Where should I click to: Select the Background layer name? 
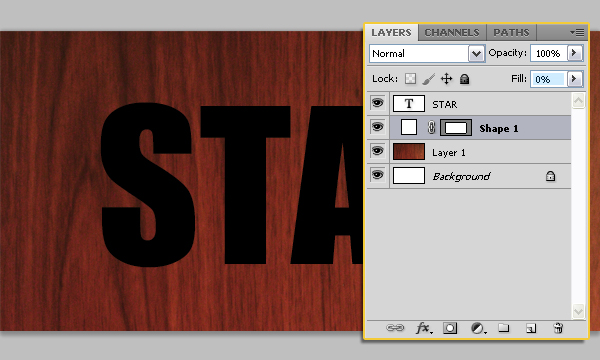click(461, 176)
